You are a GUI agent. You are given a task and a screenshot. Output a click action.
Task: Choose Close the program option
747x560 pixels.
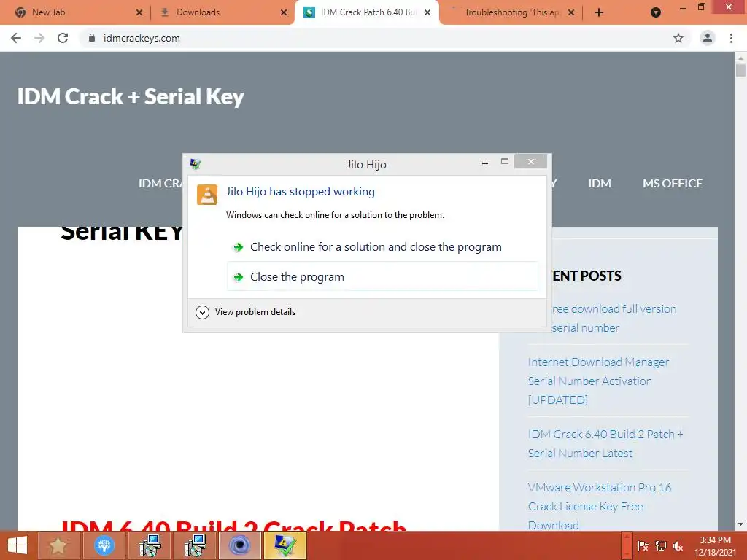pos(382,276)
